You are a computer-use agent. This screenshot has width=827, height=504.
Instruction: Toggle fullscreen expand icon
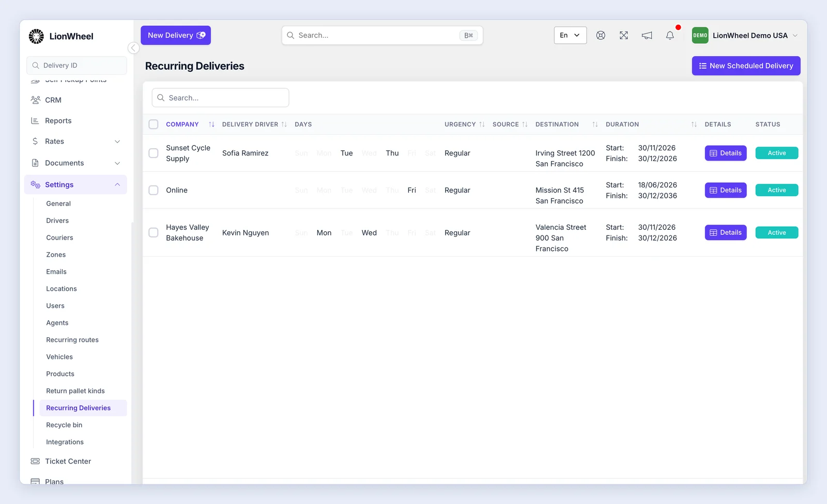pyautogui.click(x=624, y=36)
